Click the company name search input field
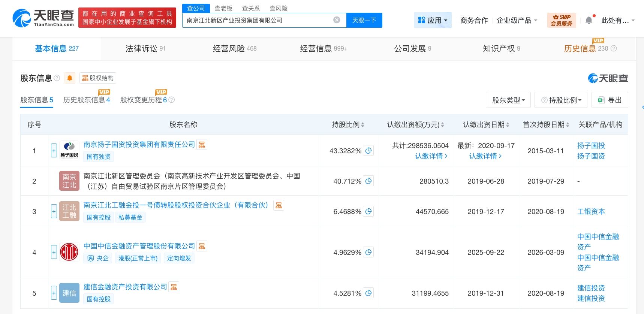The image size is (644, 314). (257, 20)
